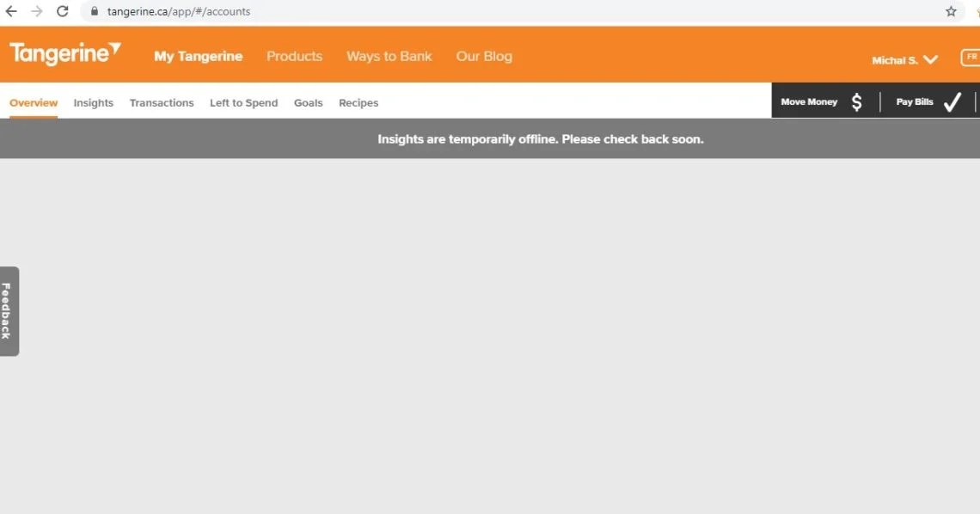Reload the page
This screenshot has height=514, width=980.
61,11
